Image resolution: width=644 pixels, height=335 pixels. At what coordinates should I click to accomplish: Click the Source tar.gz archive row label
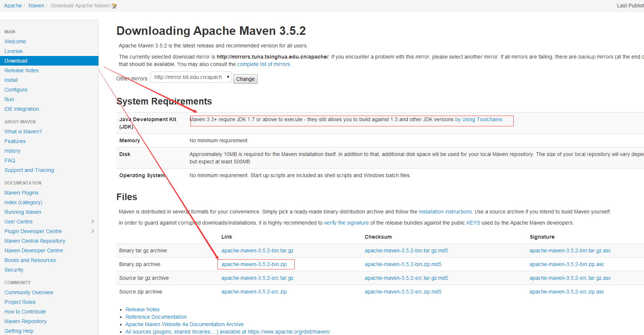144,278
